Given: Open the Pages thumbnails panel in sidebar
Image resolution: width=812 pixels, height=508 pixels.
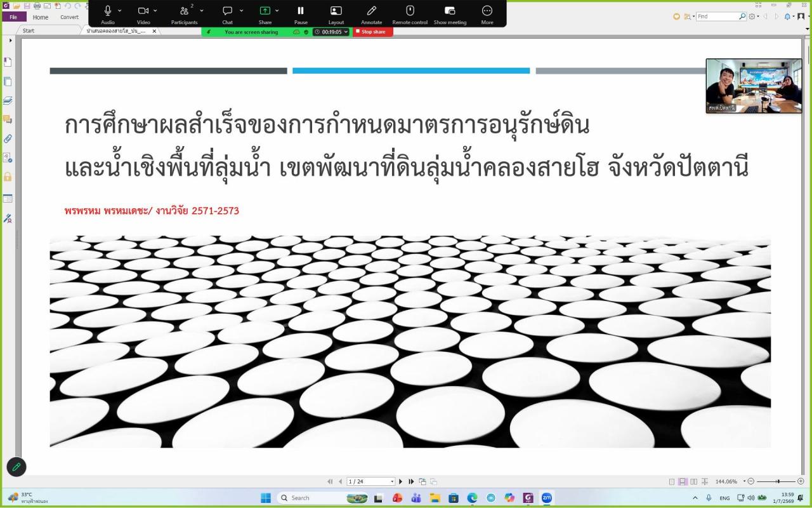Looking at the screenshot, I should click(x=8, y=81).
